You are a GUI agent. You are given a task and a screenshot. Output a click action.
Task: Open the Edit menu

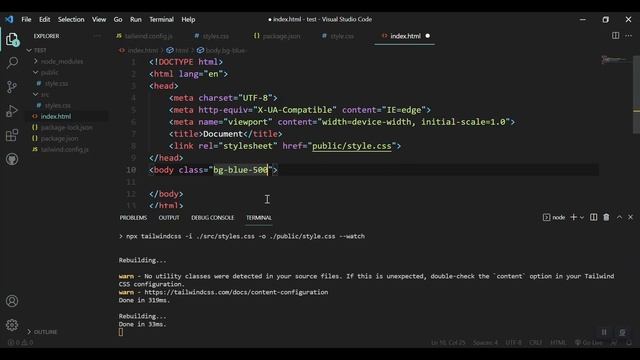tap(44, 19)
